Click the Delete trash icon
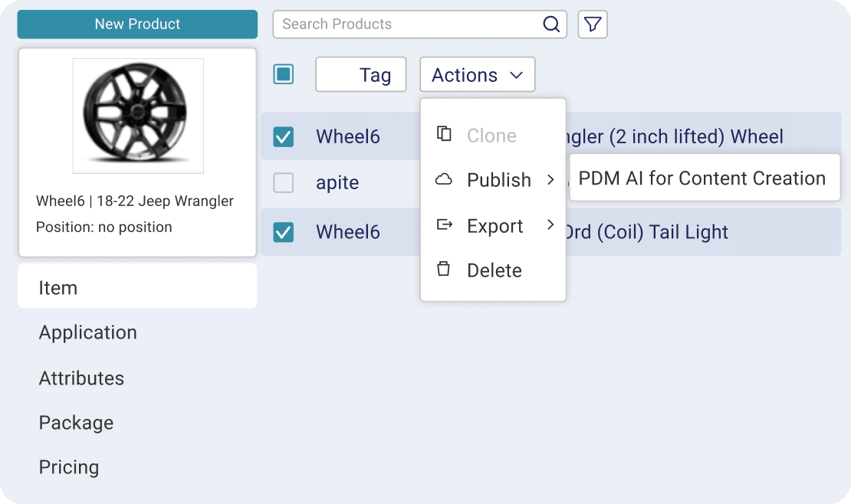The width and height of the screenshot is (851, 504). (x=444, y=270)
